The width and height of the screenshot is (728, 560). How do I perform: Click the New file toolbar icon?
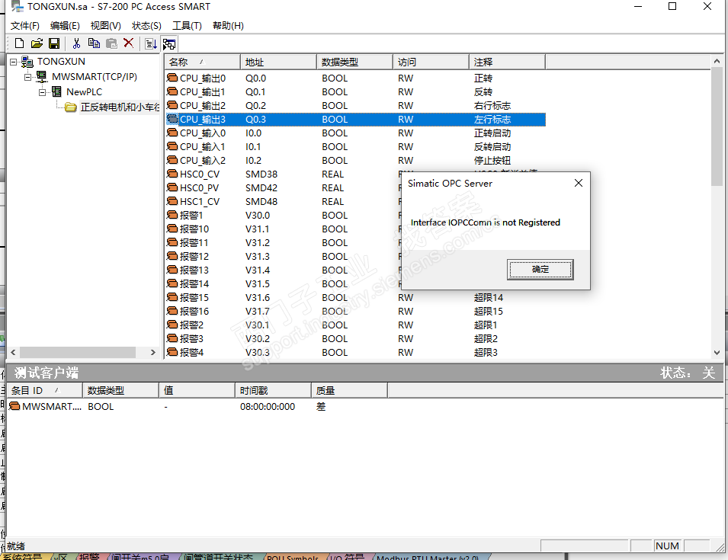[x=20, y=43]
